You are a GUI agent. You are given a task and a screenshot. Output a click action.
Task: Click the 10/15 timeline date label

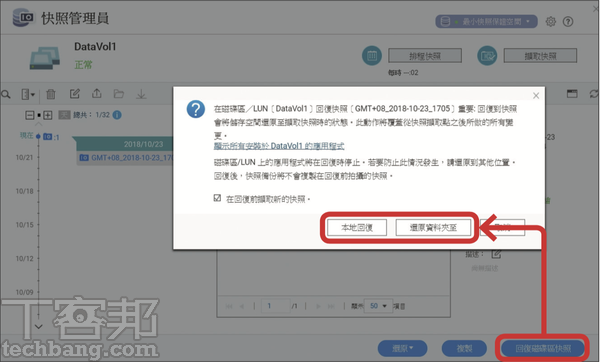pos(24,225)
